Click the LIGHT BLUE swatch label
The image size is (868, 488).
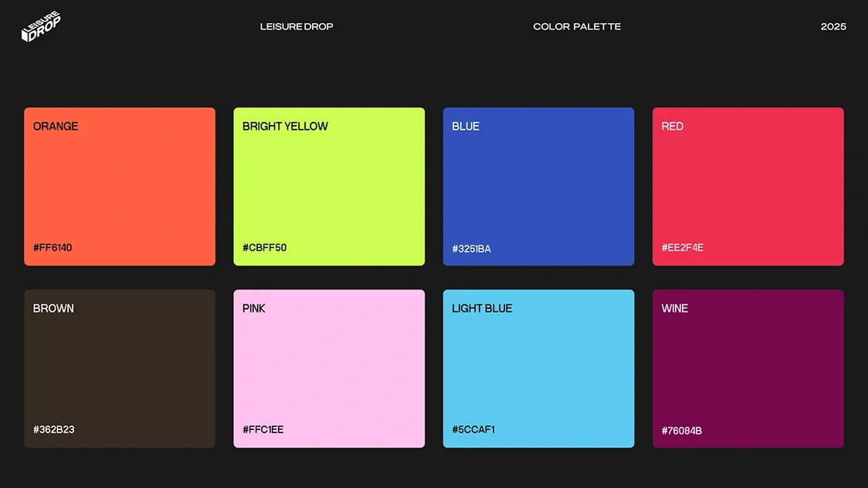pyautogui.click(x=482, y=308)
